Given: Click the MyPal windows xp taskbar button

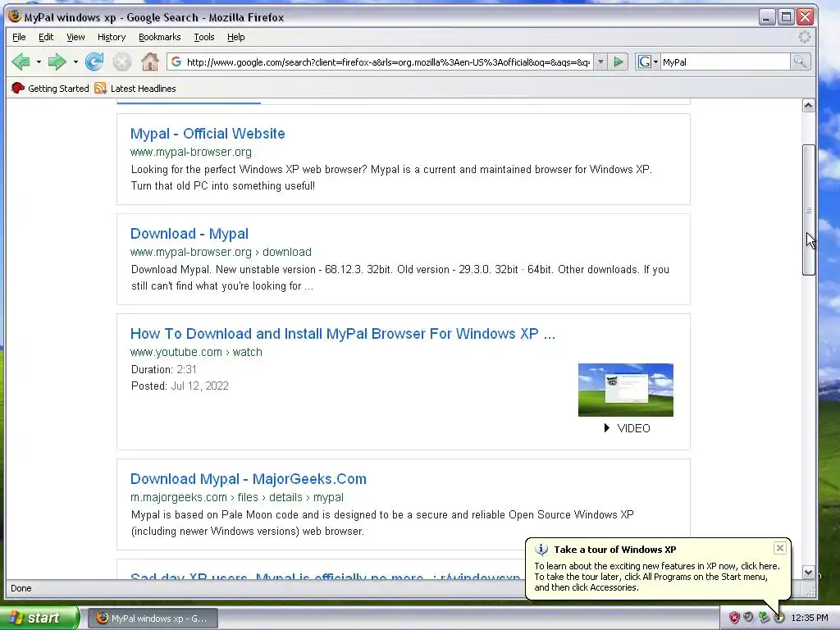Looking at the screenshot, I should (x=153, y=619).
